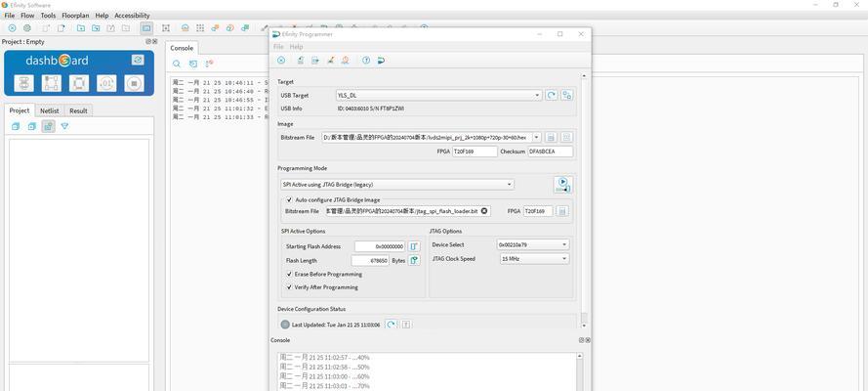Viewport: 868px width, 391px height.
Task: Click the dashboard bitstream generation icon
Action: tap(106, 83)
